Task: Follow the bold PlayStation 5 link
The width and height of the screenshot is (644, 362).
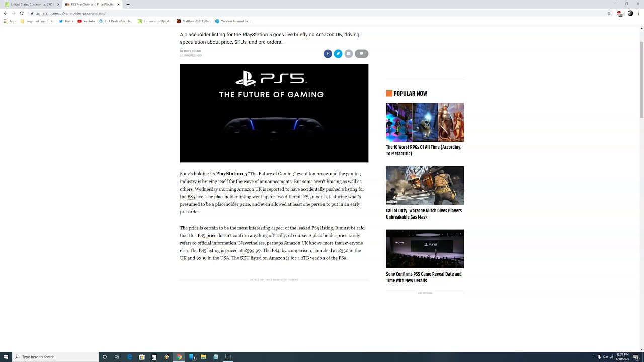Action: point(231,174)
